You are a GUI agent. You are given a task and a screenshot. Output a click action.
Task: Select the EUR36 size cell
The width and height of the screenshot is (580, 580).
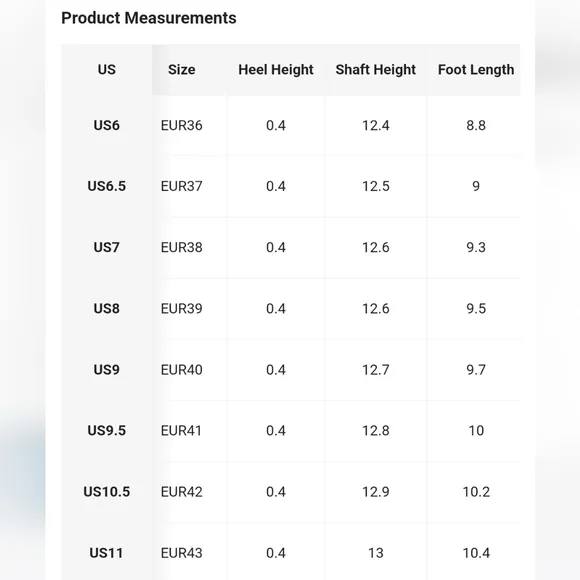[x=181, y=125]
